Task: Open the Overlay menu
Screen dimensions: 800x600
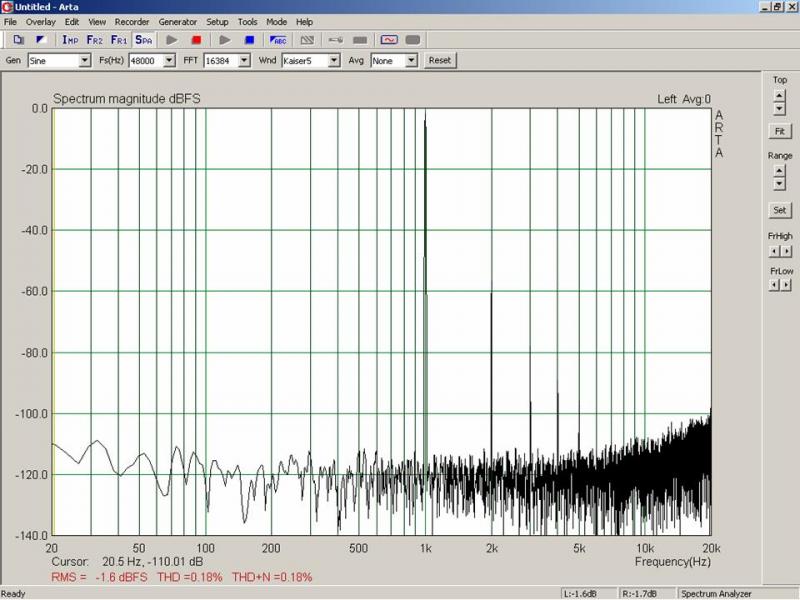Action: pos(41,21)
